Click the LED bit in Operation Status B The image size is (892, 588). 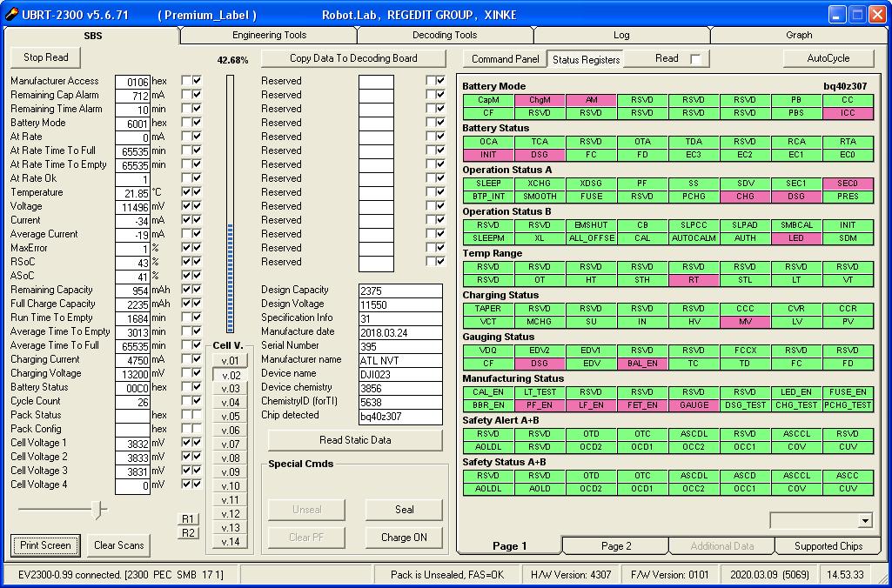(x=796, y=238)
